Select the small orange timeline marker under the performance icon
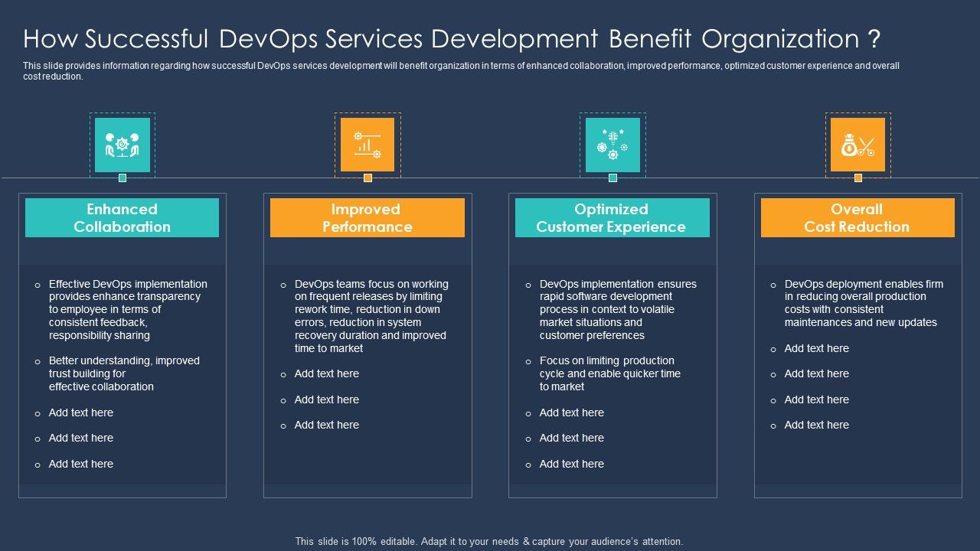Image resolution: width=980 pixels, height=551 pixels. (367, 178)
